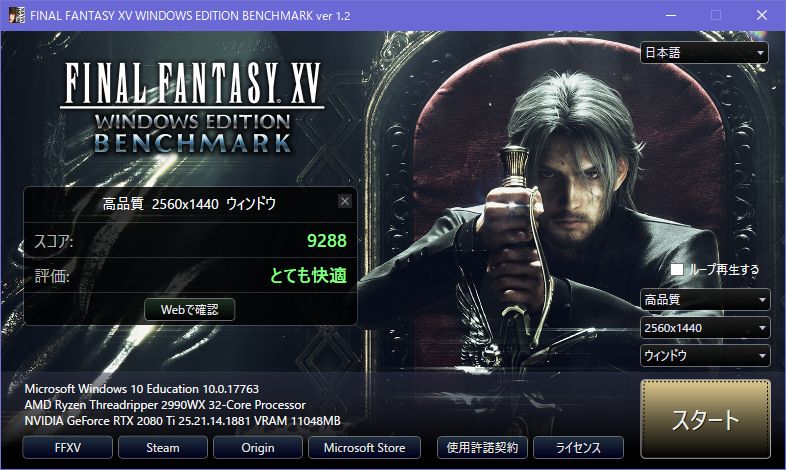Open the 2560x1440 resolution dropdown
Image resolution: width=786 pixels, height=470 pixels.
[705, 328]
